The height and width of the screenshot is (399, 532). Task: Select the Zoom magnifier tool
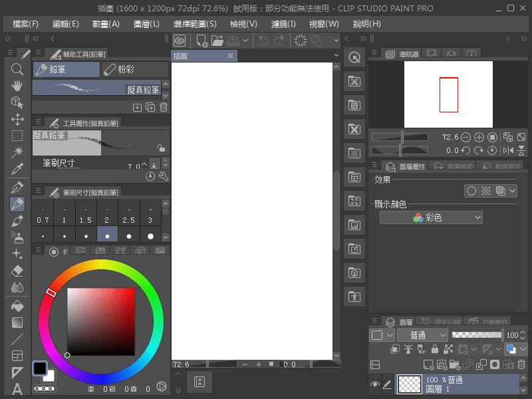17,69
